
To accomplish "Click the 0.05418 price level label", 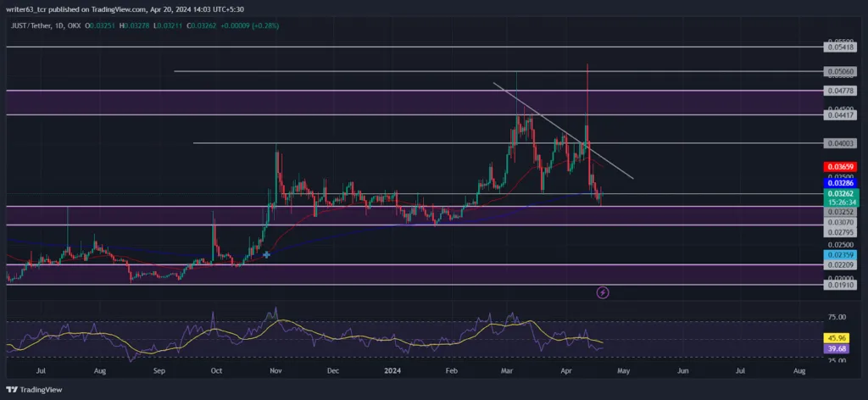I will (x=840, y=47).
